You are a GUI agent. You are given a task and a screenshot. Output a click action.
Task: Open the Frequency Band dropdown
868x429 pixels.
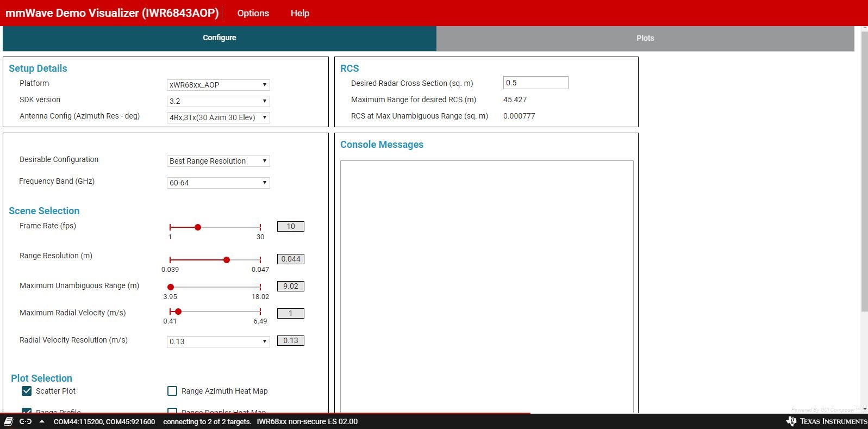(x=218, y=183)
